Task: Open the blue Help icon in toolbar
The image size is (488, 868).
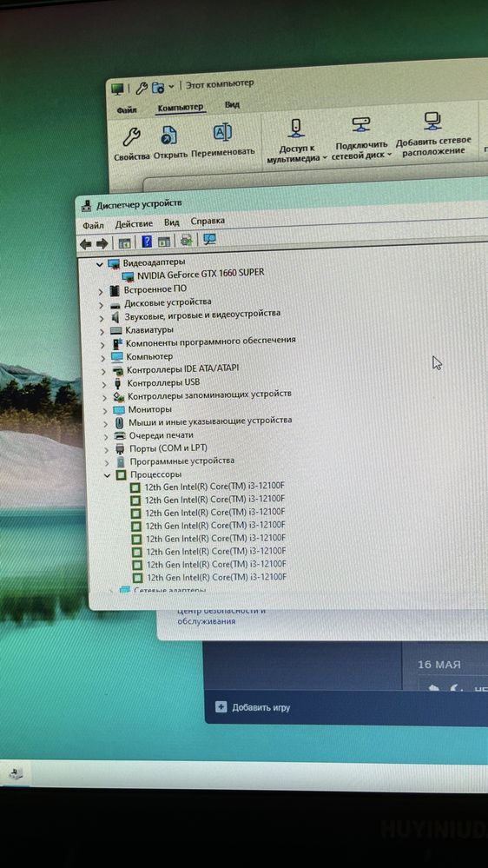Action: point(147,242)
